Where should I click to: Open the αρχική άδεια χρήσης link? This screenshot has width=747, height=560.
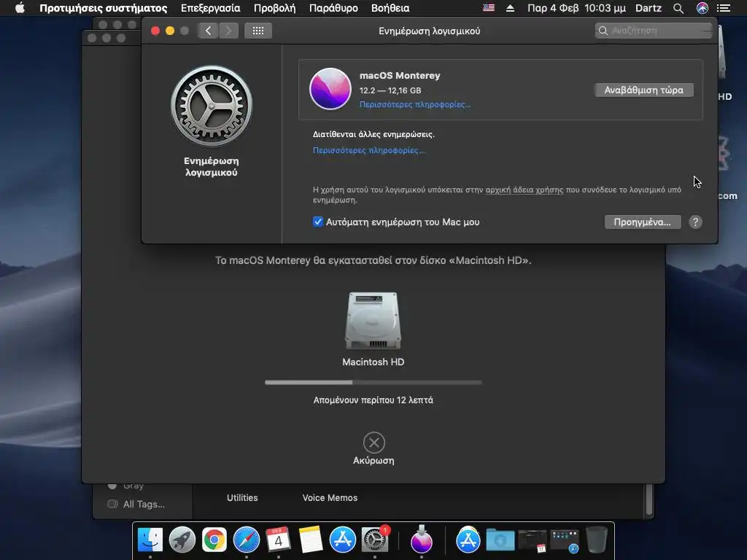pyautogui.click(x=524, y=190)
